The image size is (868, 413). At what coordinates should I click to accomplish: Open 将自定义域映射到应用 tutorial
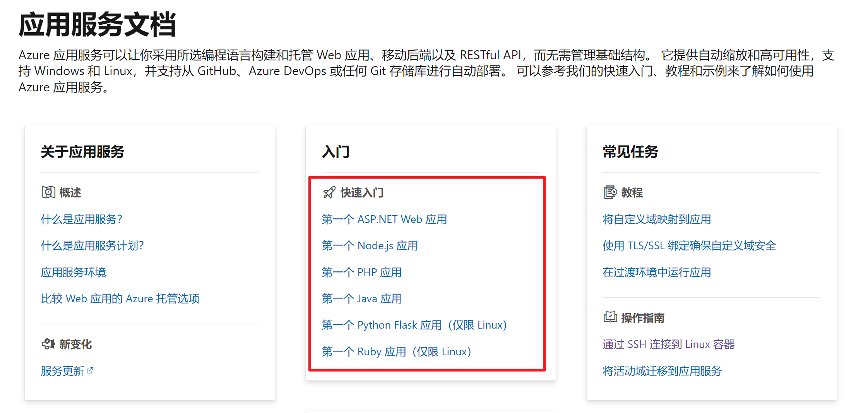click(x=656, y=219)
